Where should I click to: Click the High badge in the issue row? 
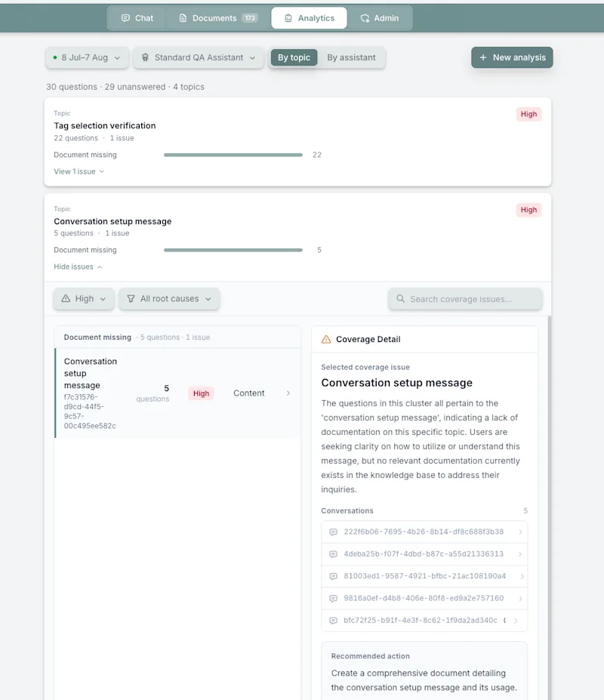click(x=201, y=393)
